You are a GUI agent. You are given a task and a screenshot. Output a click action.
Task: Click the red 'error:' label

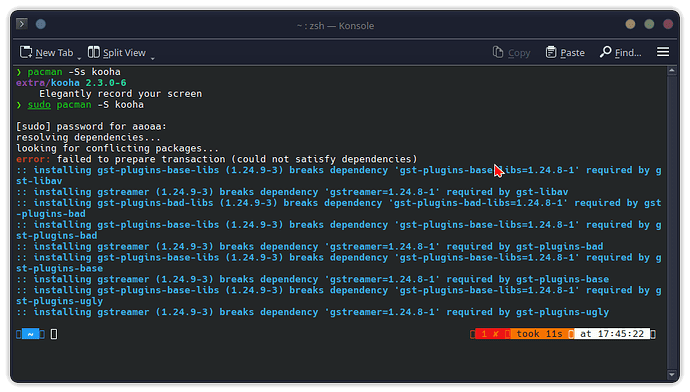click(x=33, y=159)
